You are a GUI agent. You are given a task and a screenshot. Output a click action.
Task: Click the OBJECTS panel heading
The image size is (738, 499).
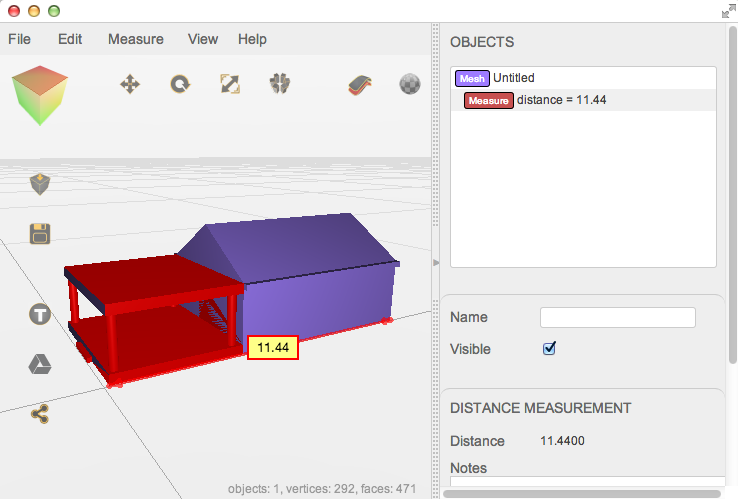(x=482, y=42)
